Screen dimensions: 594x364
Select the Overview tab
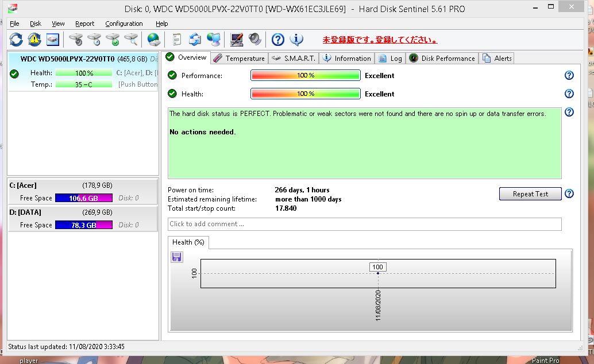(187, 57)
